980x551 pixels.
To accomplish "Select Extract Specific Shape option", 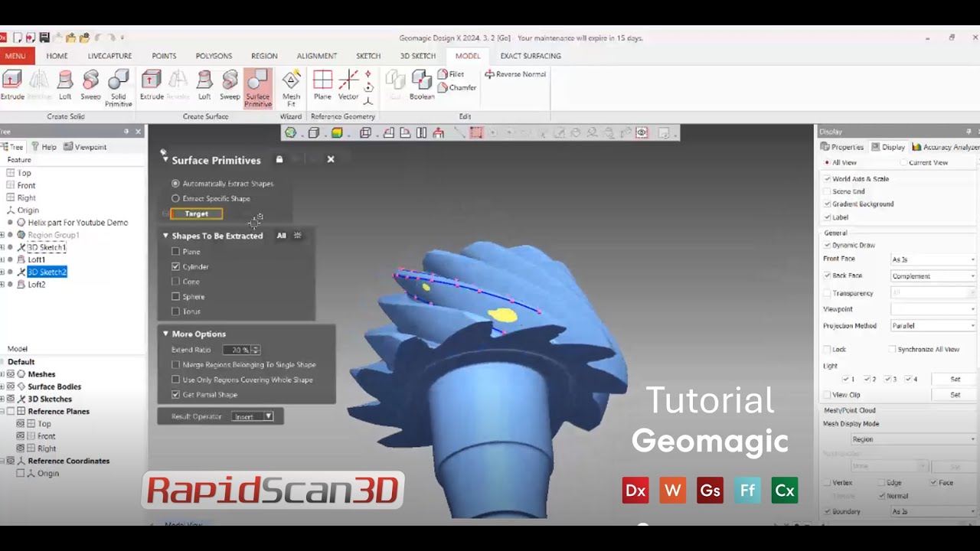I will point(211,198).
